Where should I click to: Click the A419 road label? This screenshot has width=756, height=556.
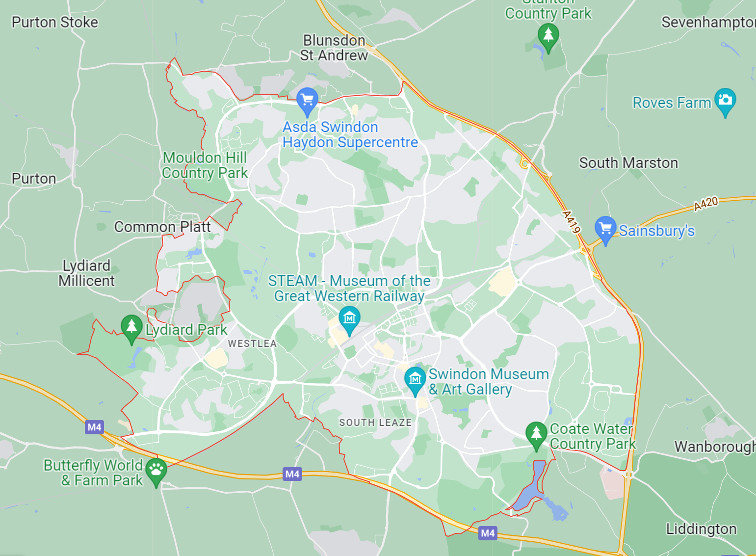coord(572,222)
